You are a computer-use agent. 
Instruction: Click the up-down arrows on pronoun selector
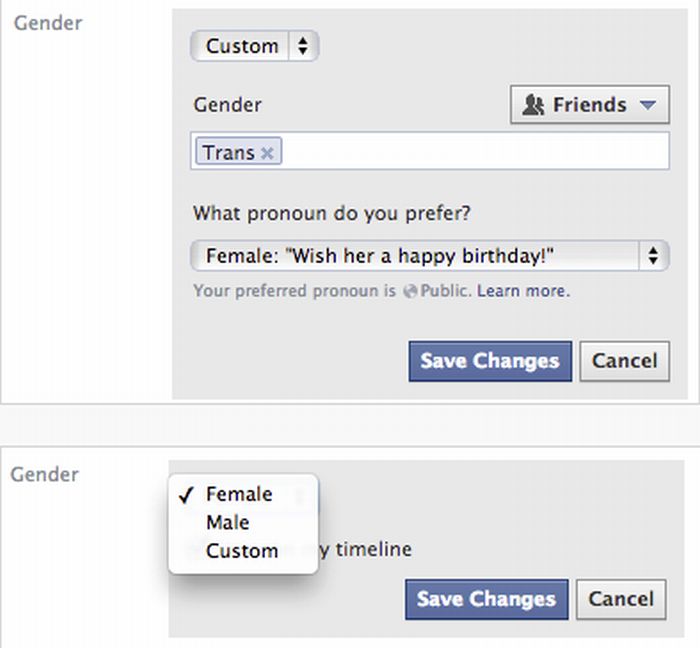653,256
